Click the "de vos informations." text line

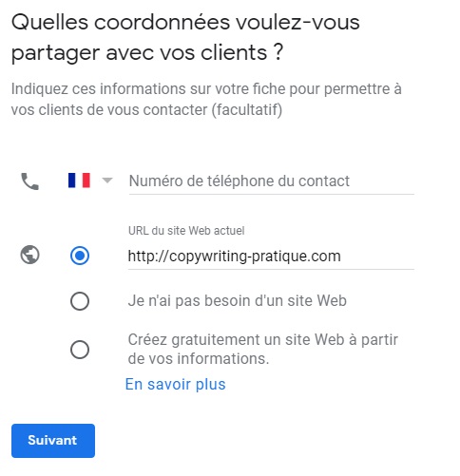click(x=199, y=359)
